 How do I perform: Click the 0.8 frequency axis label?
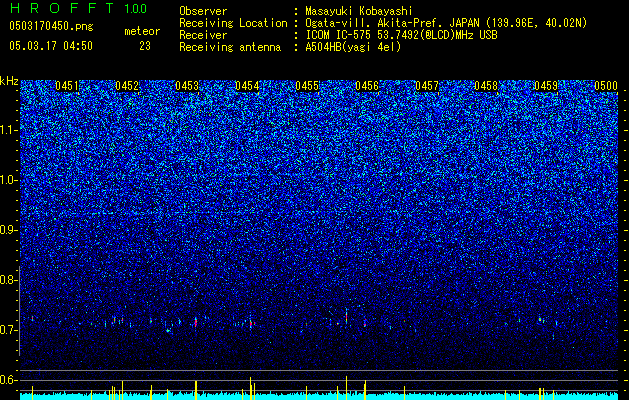point(9,280)
